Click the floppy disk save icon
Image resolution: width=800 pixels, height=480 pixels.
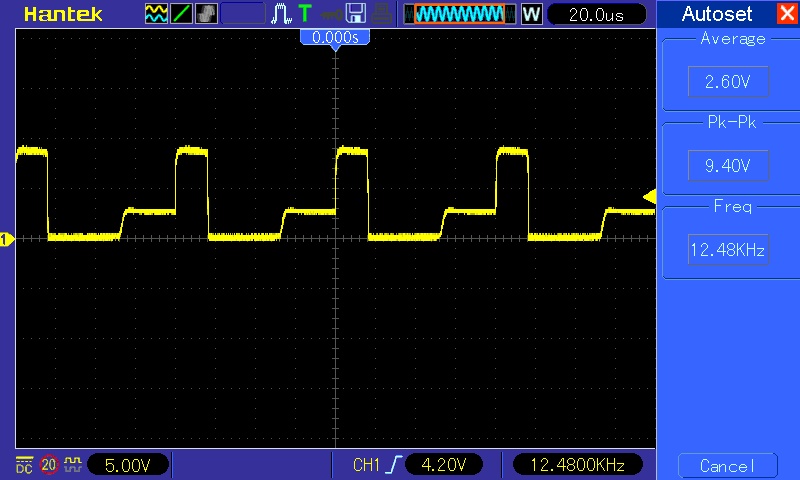356,14
